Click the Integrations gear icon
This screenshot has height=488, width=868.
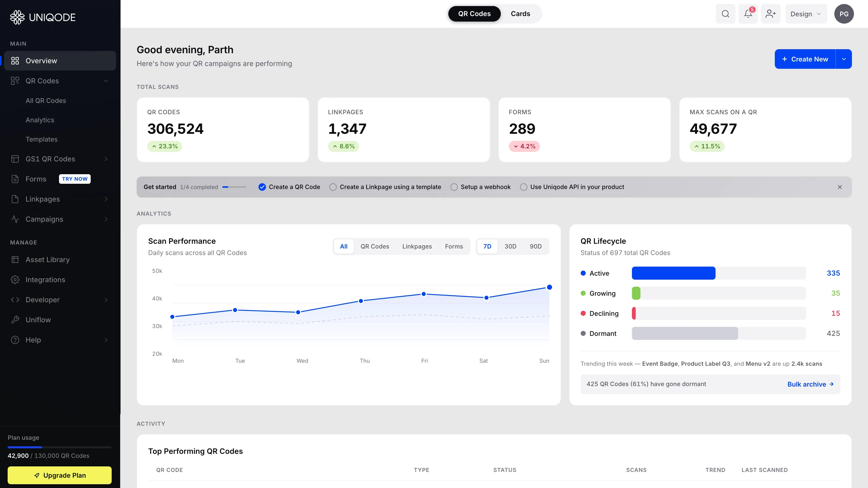15,280
